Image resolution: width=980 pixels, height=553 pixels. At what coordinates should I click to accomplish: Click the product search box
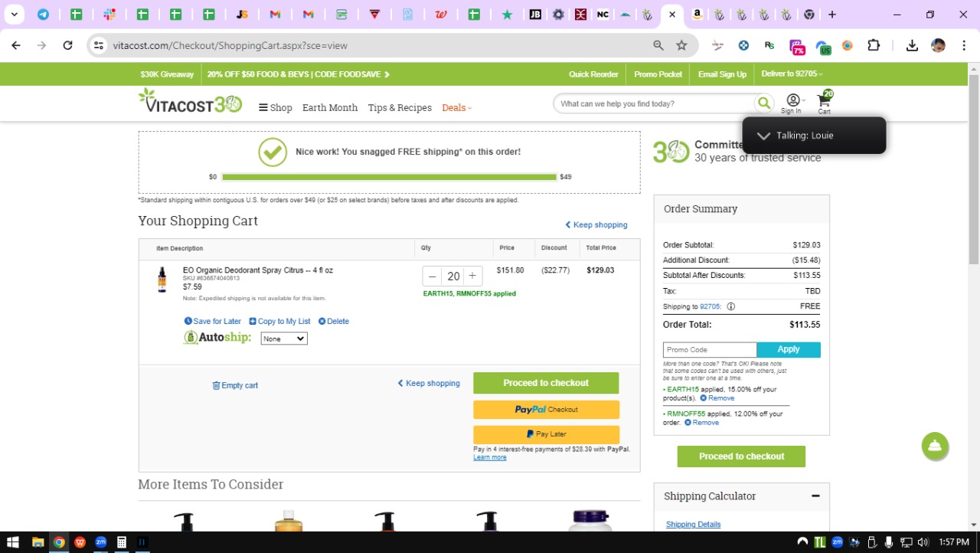pos(654,103)
